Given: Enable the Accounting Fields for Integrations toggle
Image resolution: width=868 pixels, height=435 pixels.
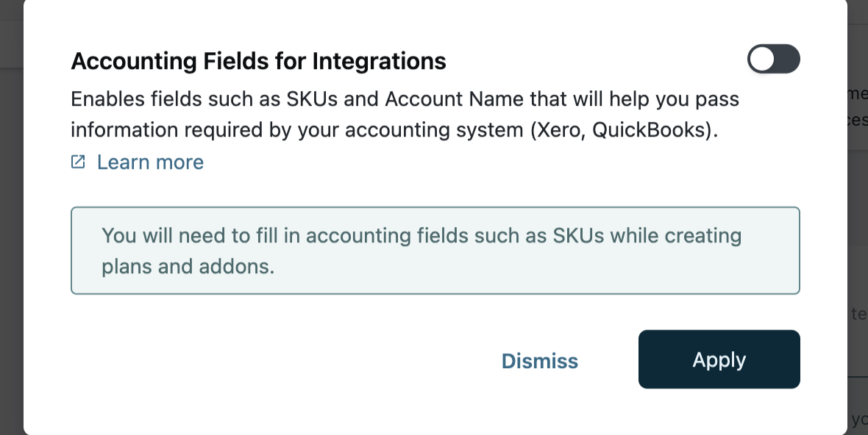Looking at the screenshot, I should pos(773,60).
